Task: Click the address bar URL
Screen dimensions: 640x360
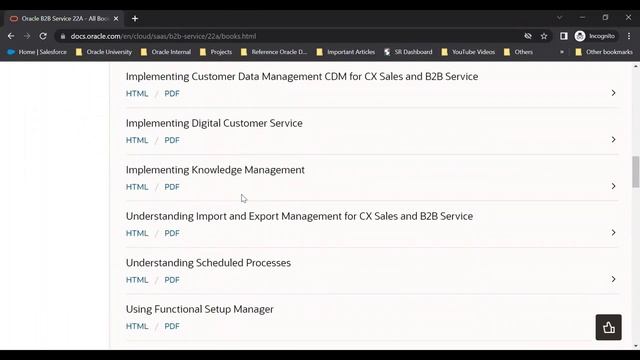Action: click(163, 36)
